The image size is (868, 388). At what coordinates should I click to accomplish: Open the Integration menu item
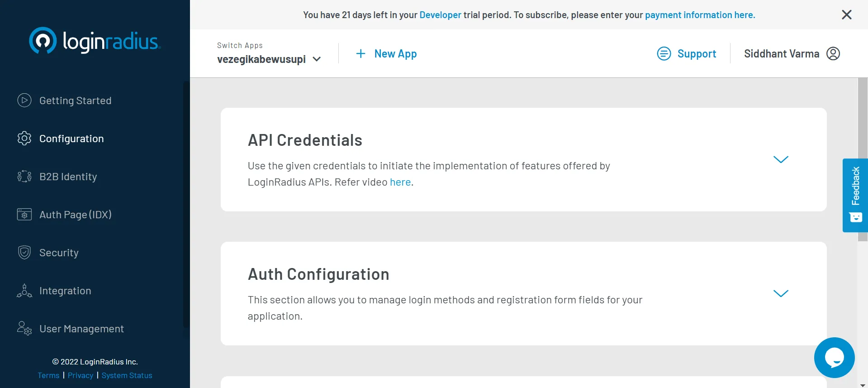[65, 291]
